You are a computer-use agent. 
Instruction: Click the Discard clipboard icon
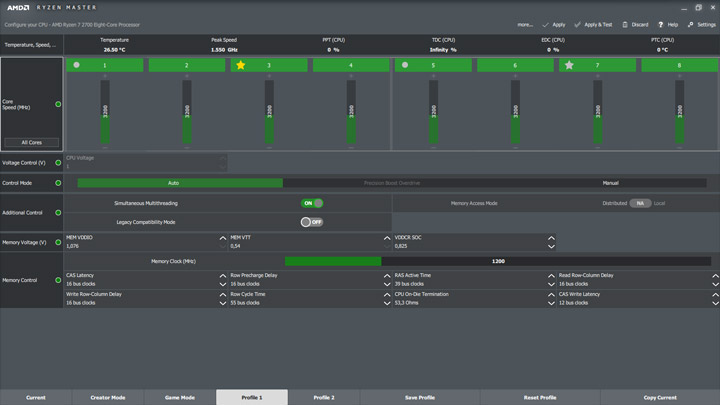pyautogui.click(x=625, y=25)
